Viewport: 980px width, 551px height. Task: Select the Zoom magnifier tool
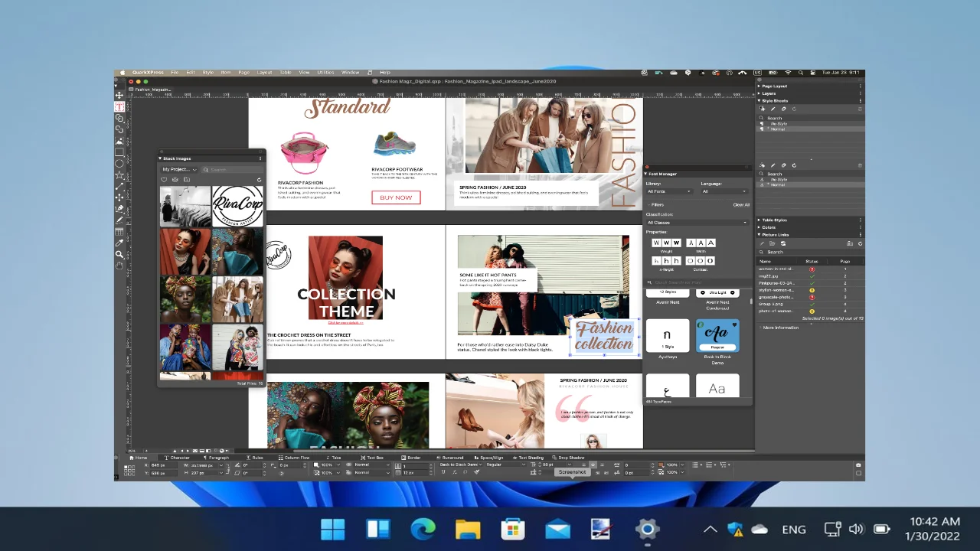point(119,254)
